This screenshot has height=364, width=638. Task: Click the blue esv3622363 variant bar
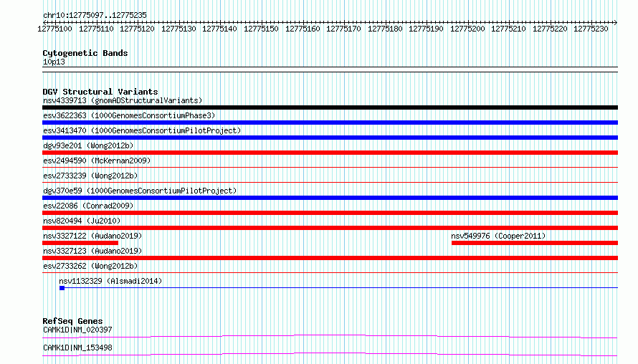tap(330, 123)
